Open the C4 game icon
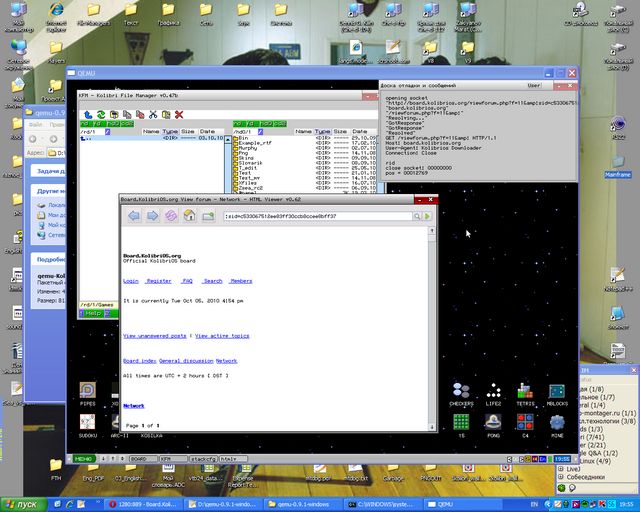 pyautogui.click(x=525, y=426)
